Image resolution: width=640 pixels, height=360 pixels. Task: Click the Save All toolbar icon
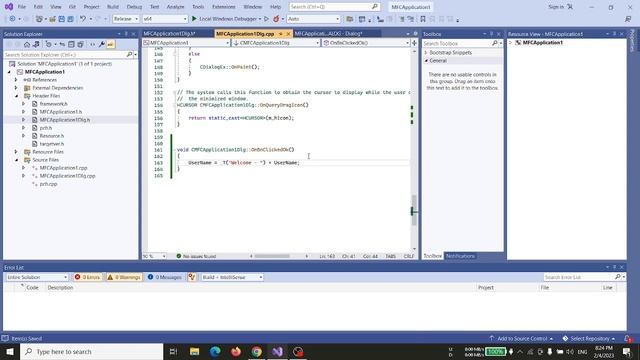tap(71, 19)
